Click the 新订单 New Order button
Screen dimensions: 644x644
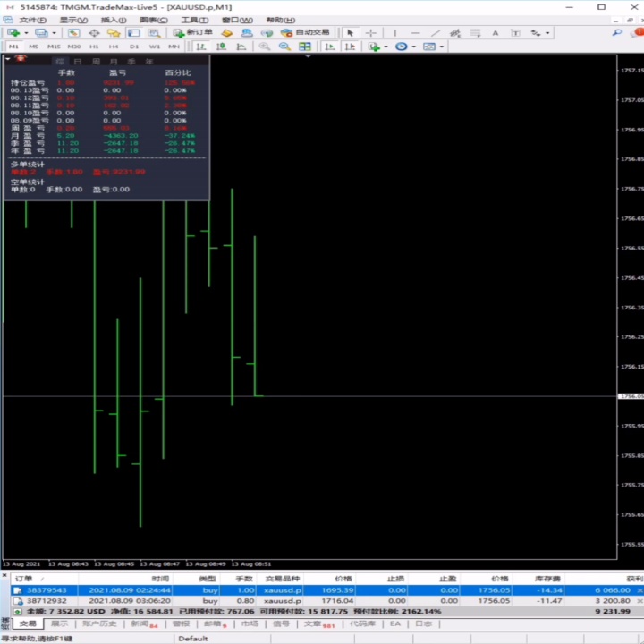point(192,33)
